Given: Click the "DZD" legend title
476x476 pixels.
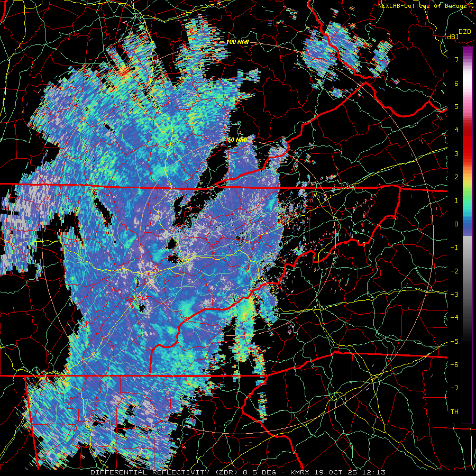Looking at the screenshot, I should click(465, 32).
